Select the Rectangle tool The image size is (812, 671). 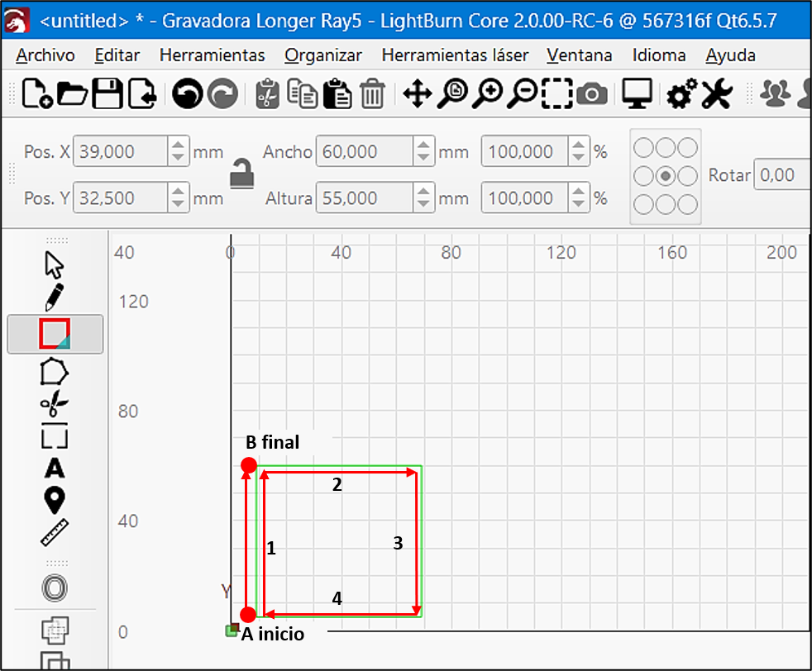(55, 334)
